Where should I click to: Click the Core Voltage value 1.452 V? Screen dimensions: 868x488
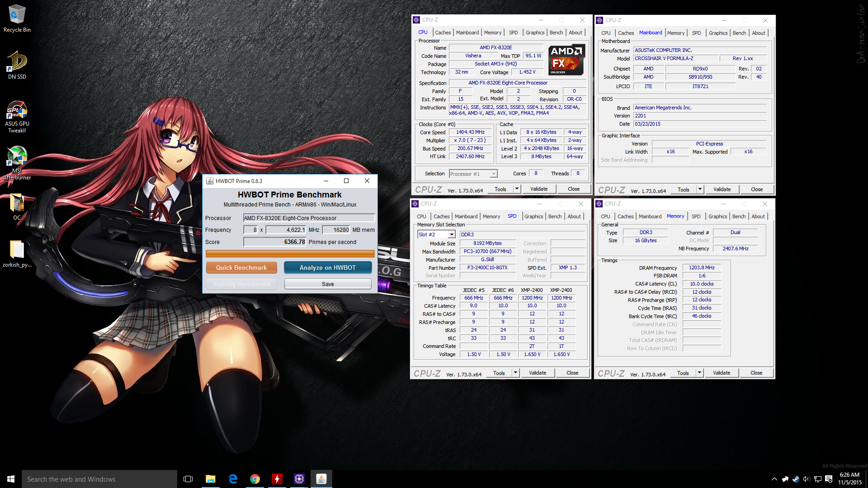[527, 72]
